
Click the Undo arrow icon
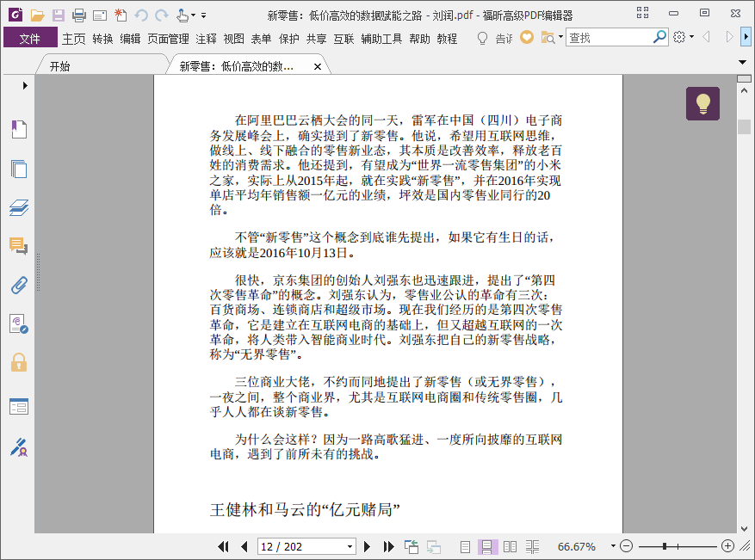click(x=141, y=15)
